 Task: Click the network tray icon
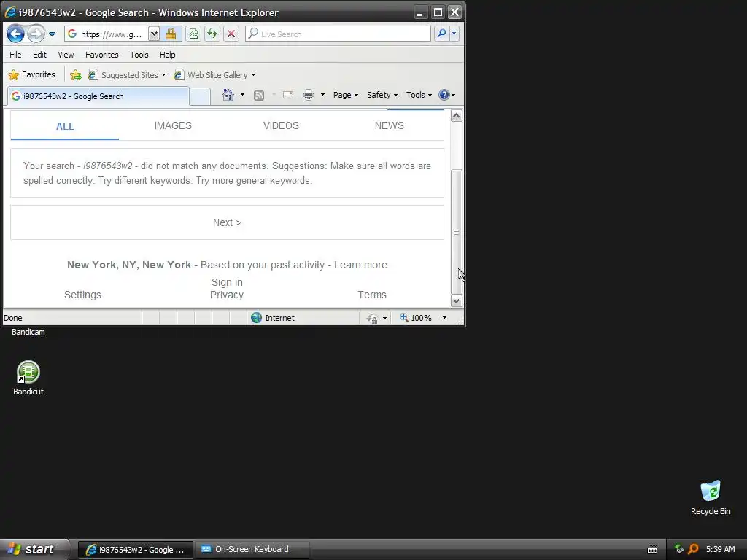(679, 549)
